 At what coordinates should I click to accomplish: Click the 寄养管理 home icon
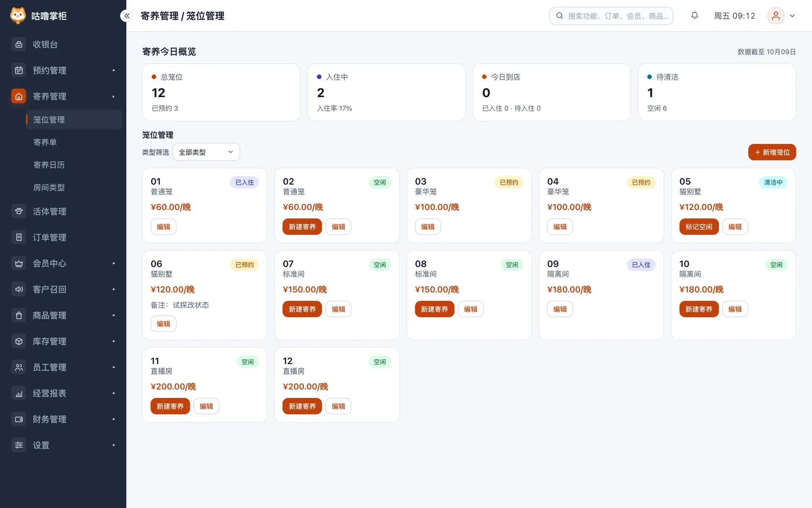coord(19,97)
